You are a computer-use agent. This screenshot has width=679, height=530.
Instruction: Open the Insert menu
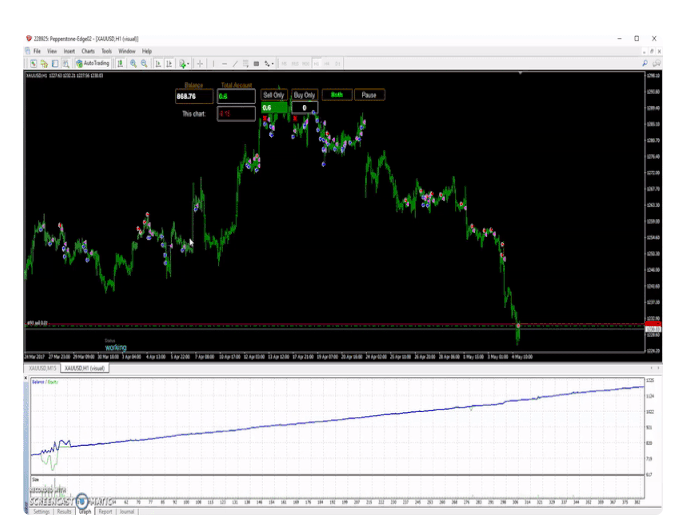point(69,51)
